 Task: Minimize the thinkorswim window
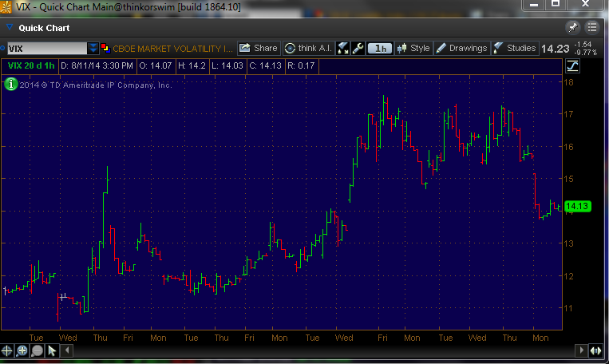tap(534, 4)
